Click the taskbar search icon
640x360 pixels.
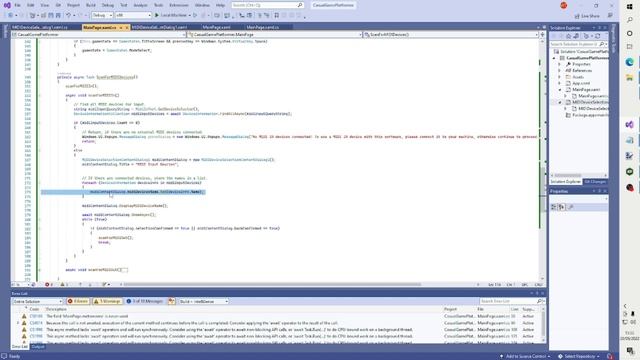pos(629,20)
